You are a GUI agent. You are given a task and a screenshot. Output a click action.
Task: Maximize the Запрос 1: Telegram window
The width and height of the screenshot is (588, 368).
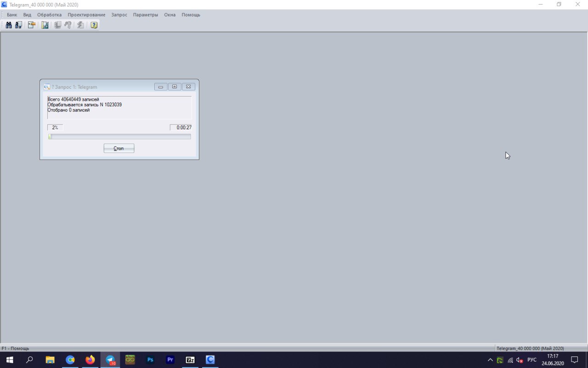tap(175, 86)
